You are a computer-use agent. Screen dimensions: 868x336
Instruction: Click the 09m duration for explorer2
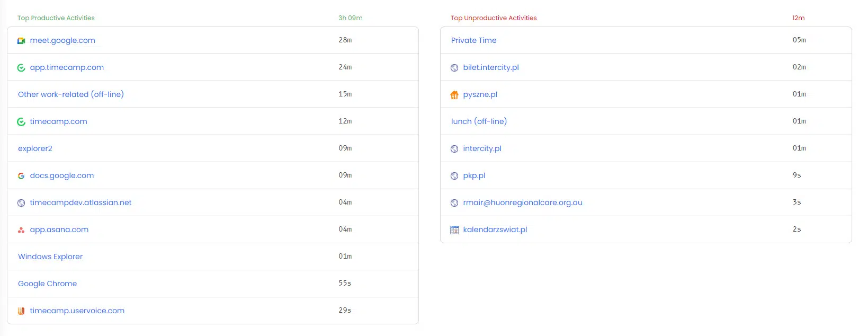(345, 148)
